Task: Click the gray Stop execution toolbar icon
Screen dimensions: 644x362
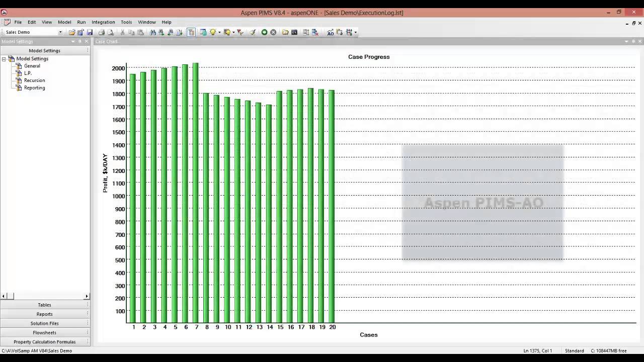Action: pos(273,32)
